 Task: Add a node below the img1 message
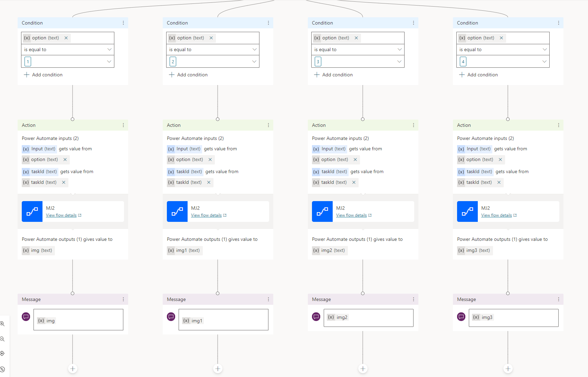click(x=218, y=369)
